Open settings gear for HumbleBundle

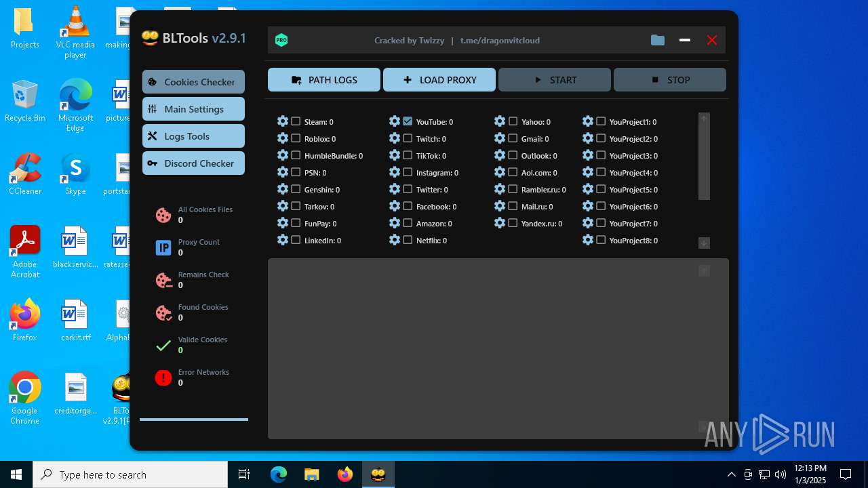point(283,155)
